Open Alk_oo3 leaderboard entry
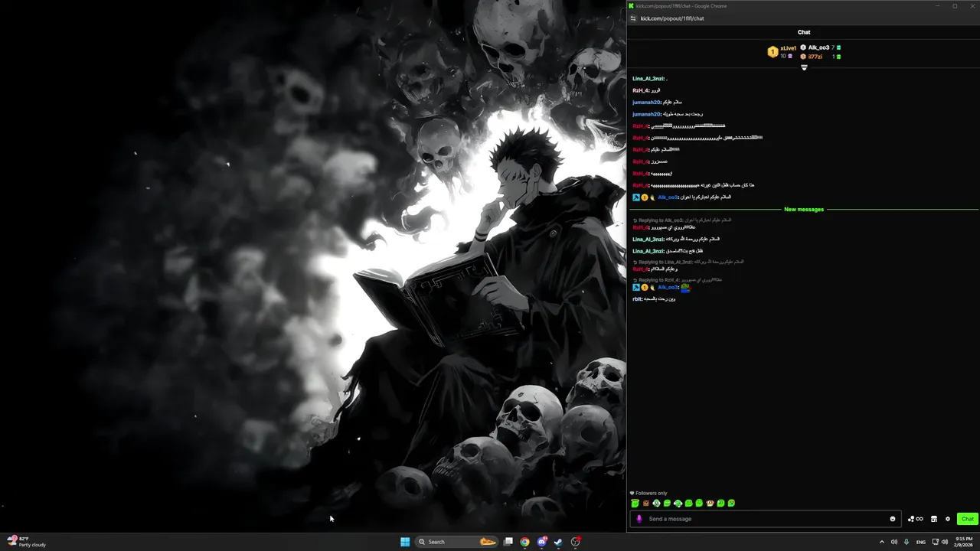 [x=818, y=47]
